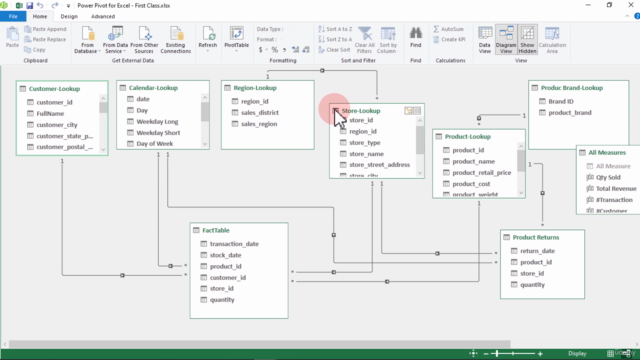Click Create Hierarchy icon on Store-Lookup
The image size is (640, 360).
408,111
